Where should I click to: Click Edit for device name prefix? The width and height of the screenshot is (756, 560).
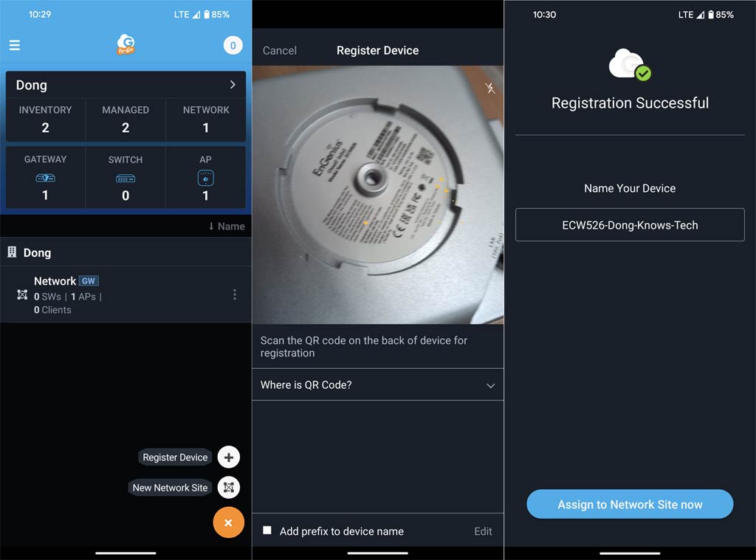click(x=483, y=531)
